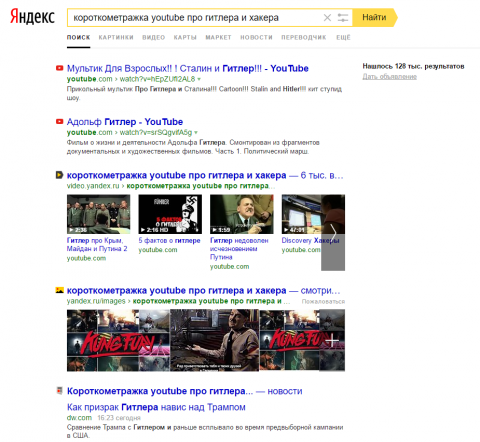Click plus icon on last Kung Fury image
This screenshot has height=442, width=480.
tap(331, 341)
